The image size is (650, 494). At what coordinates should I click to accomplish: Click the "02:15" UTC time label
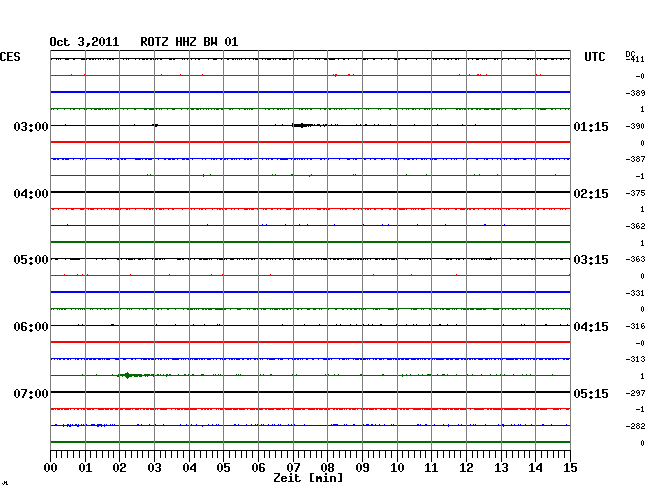point(591,194)
